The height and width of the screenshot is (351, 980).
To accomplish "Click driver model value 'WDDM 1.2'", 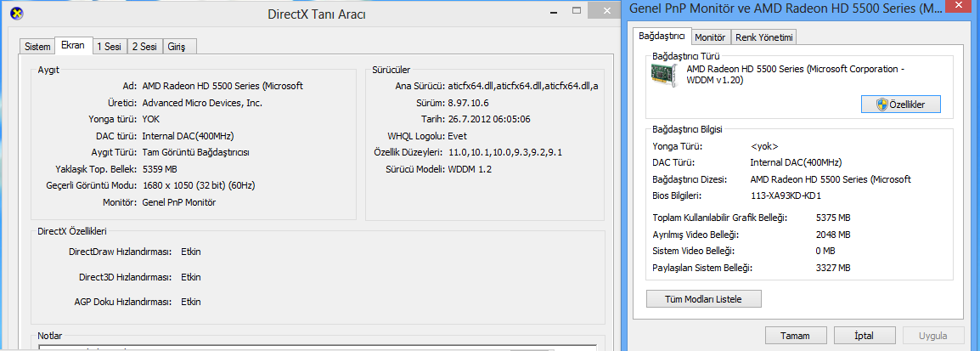I will (469, 169).
